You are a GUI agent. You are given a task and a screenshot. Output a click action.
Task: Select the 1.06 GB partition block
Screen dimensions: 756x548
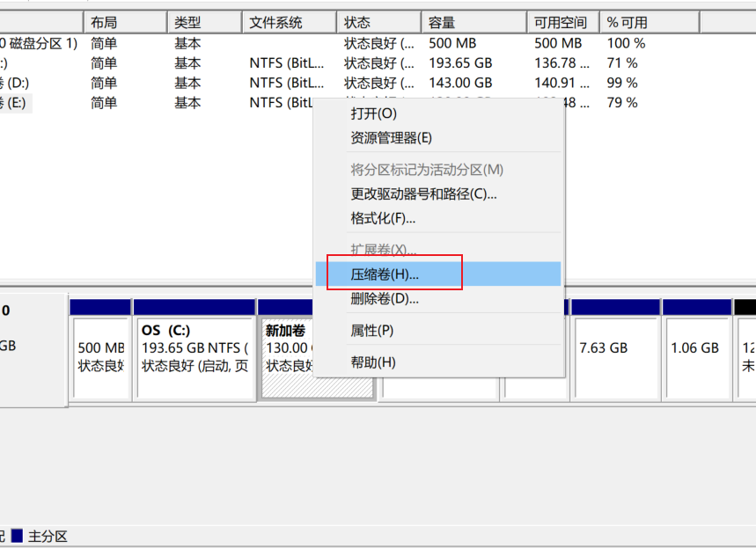coord(697,357)
